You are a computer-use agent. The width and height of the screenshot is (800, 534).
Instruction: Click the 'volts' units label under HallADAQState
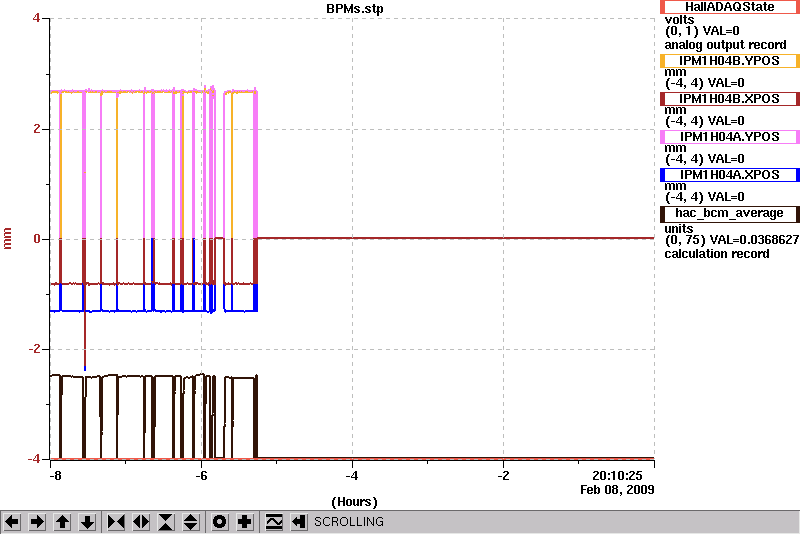[x=679, y=20]
